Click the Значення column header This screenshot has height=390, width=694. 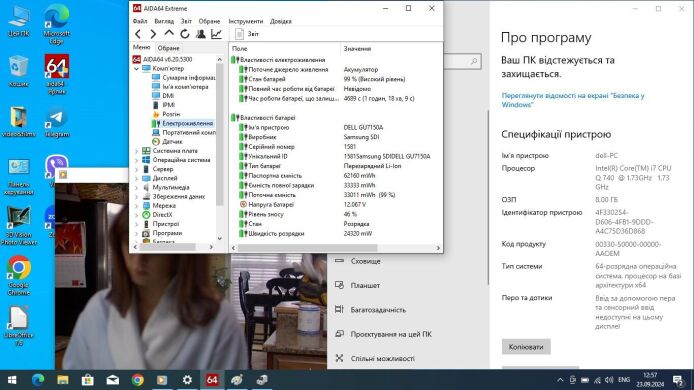pyautogui.click(x=391, y=49)
